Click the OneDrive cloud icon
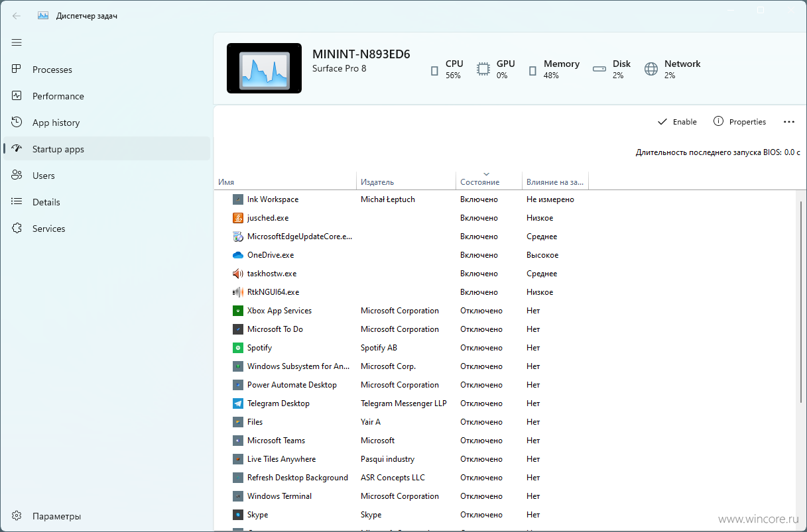807x532 pixels. point(238,255)
